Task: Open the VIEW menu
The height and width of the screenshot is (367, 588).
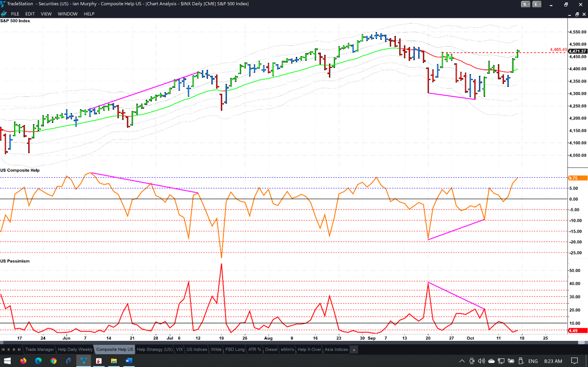Action: point(46,14)
